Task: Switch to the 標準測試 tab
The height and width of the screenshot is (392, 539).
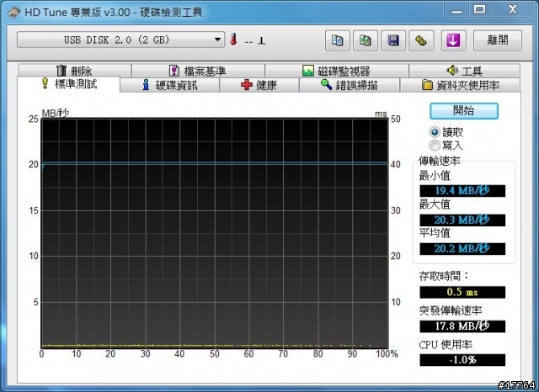Action: point(68,84)
